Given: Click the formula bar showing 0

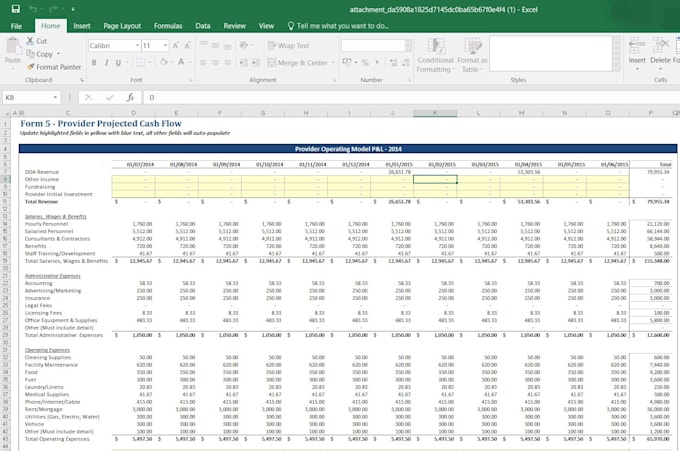Looking at the screenshot, I should 412,98.
